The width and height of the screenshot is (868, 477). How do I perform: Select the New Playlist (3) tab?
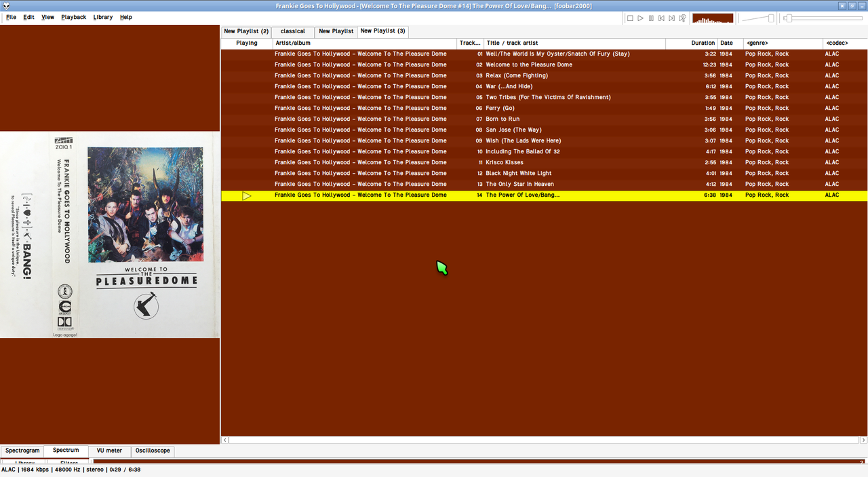(383, 31)
